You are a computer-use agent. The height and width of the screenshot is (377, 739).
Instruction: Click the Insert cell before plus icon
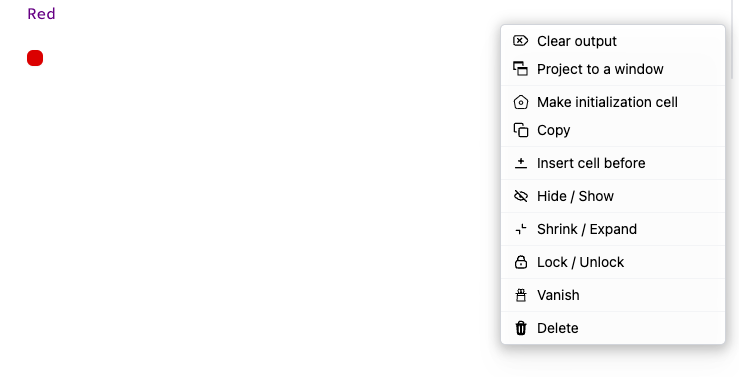pos(520,163)
